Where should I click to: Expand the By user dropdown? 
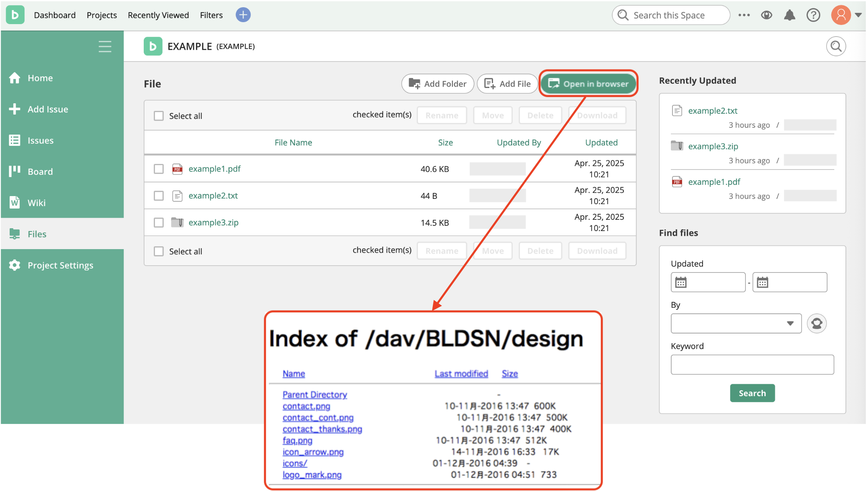click(736, 323)
